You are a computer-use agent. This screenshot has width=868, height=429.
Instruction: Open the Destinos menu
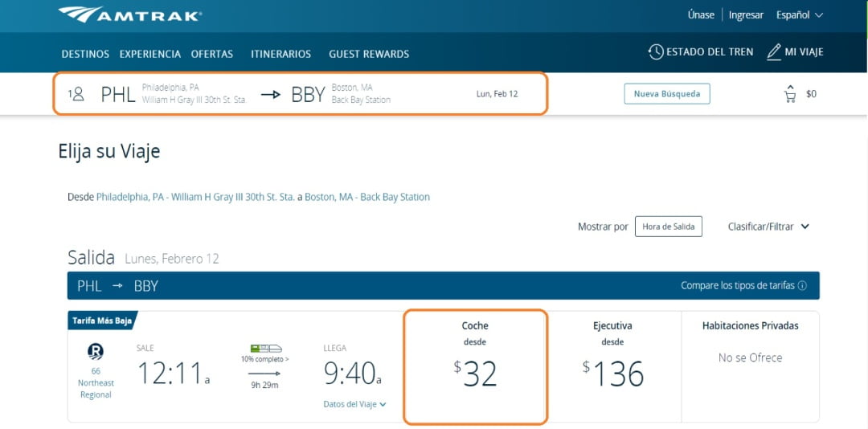click(x=85, y=55)
